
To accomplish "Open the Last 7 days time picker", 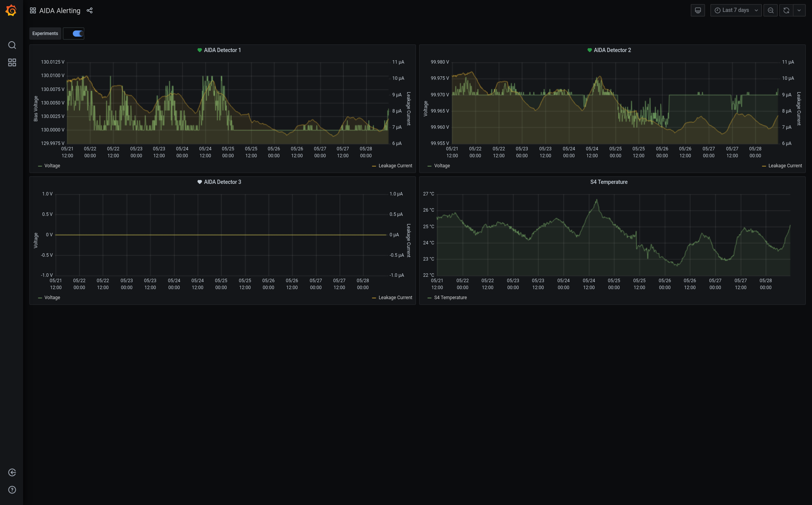I will (735, 10).
